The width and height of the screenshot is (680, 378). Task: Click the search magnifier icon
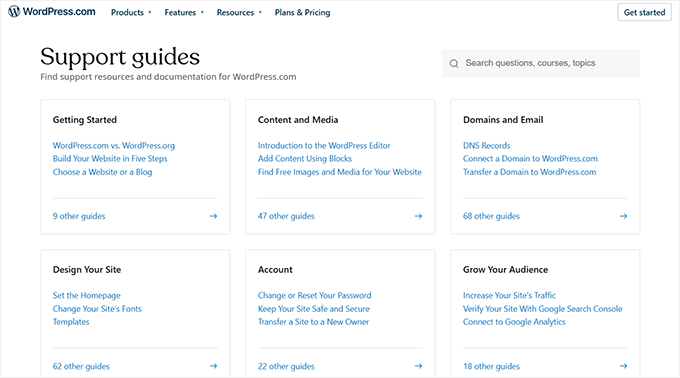point(454,64)
